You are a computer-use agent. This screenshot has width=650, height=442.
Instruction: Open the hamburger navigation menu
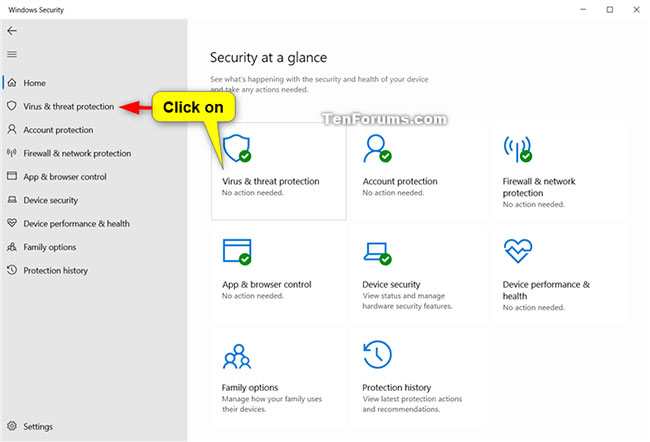click(12, 54)
